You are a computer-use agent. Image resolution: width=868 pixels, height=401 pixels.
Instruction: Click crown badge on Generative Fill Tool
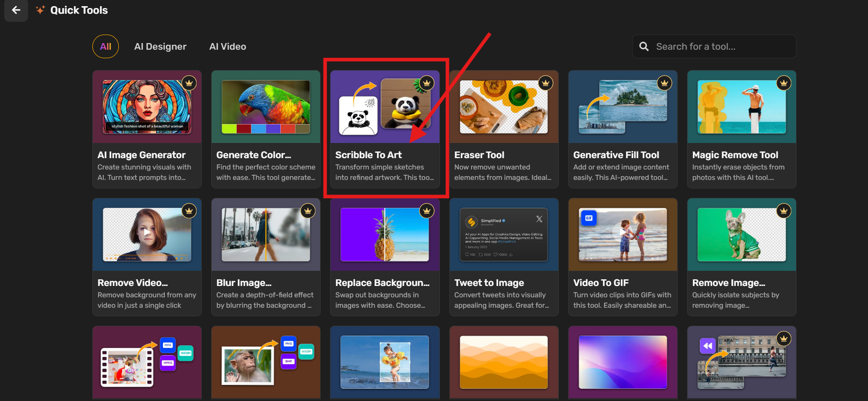click(665, 83)
